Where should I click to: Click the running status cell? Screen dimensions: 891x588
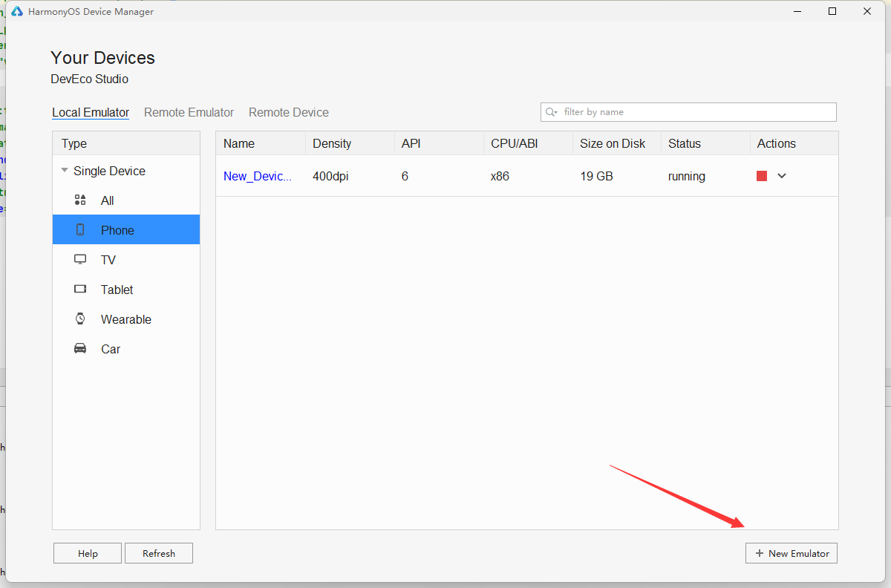point(687,176)
